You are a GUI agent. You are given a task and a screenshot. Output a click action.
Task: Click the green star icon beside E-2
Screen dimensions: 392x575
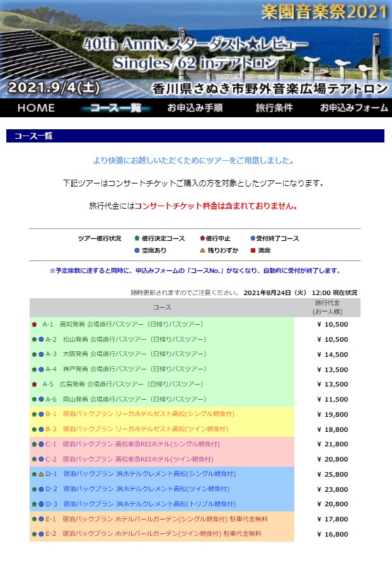(x=34, y=534)
